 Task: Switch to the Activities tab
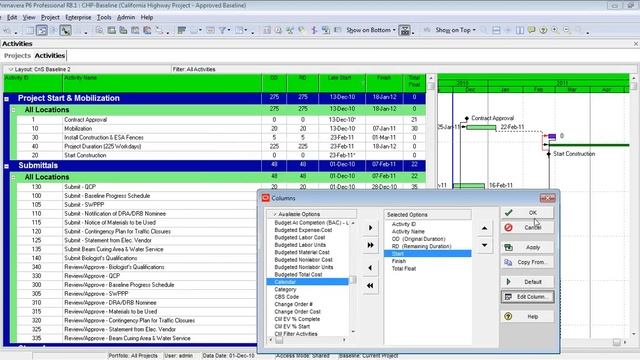49,56
